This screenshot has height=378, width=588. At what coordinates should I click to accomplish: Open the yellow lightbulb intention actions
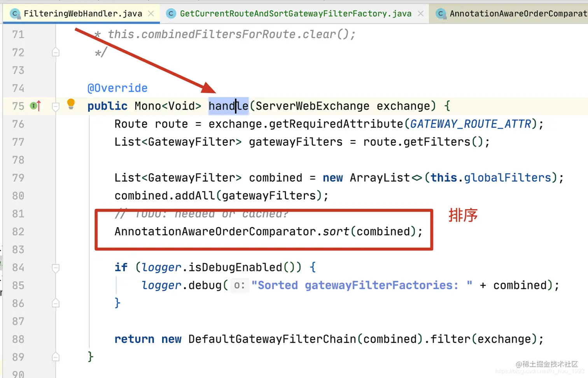[x=71, y=104]
